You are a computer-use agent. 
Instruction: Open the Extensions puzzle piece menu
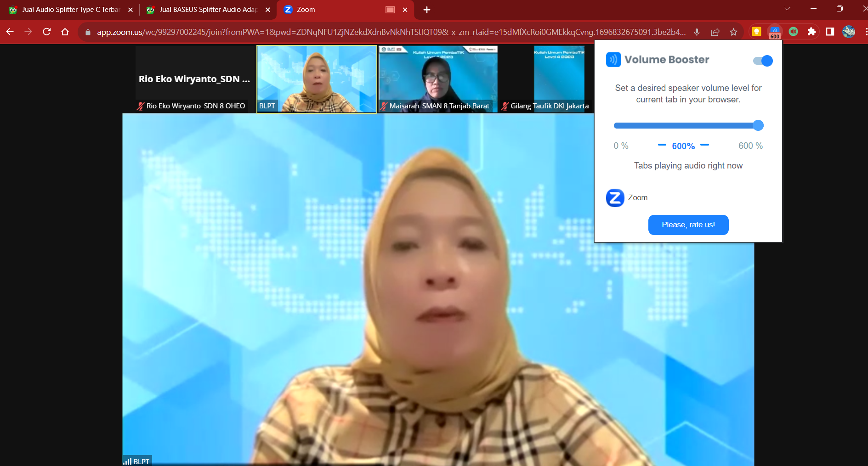click(811, 32)
